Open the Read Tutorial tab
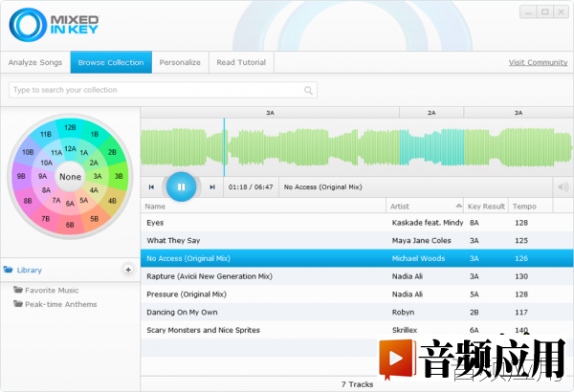This screenshot has height=392, width=574. 241,62
